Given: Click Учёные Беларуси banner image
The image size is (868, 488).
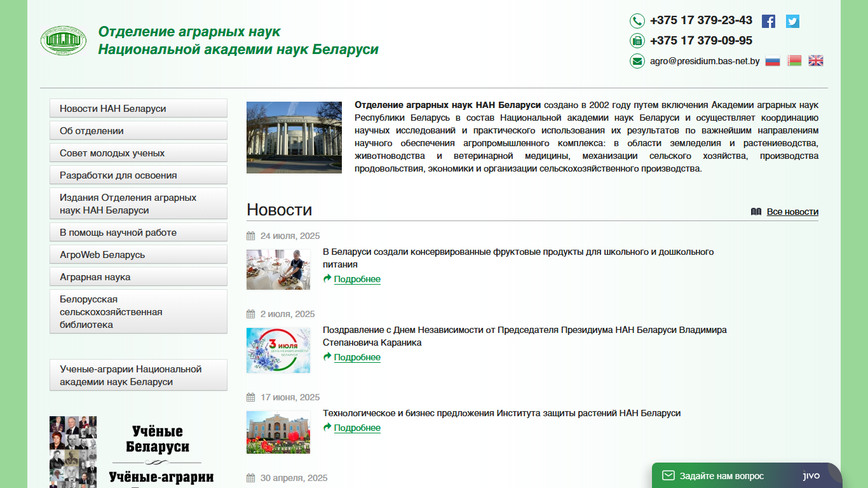Looking at the screenshot, I should [x=139, y=452].
